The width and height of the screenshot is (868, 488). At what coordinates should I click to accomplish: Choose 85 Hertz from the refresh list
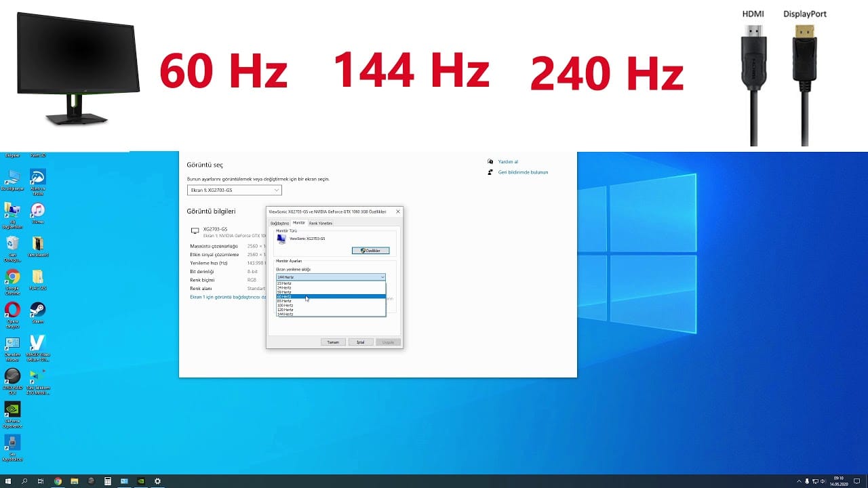330,301
